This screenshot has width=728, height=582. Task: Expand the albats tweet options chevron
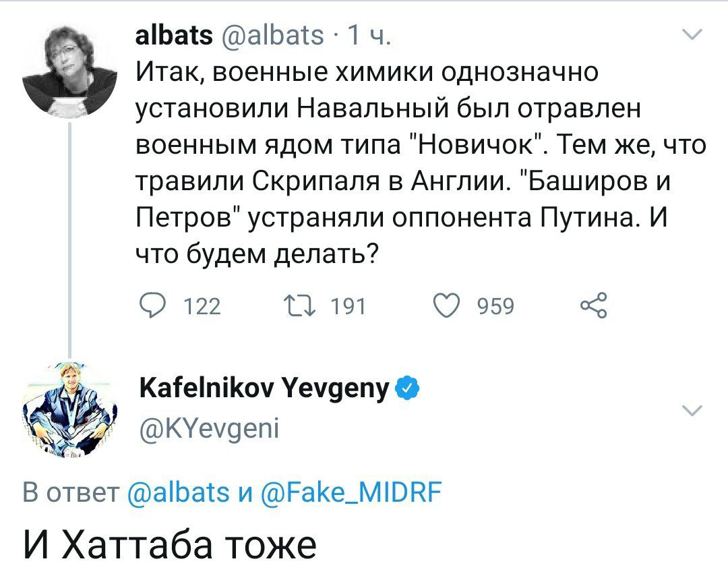coord(692,35)
